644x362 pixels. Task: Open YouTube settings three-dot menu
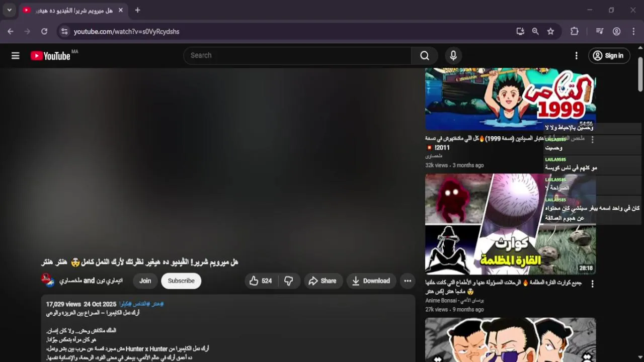tap(577, 56)
